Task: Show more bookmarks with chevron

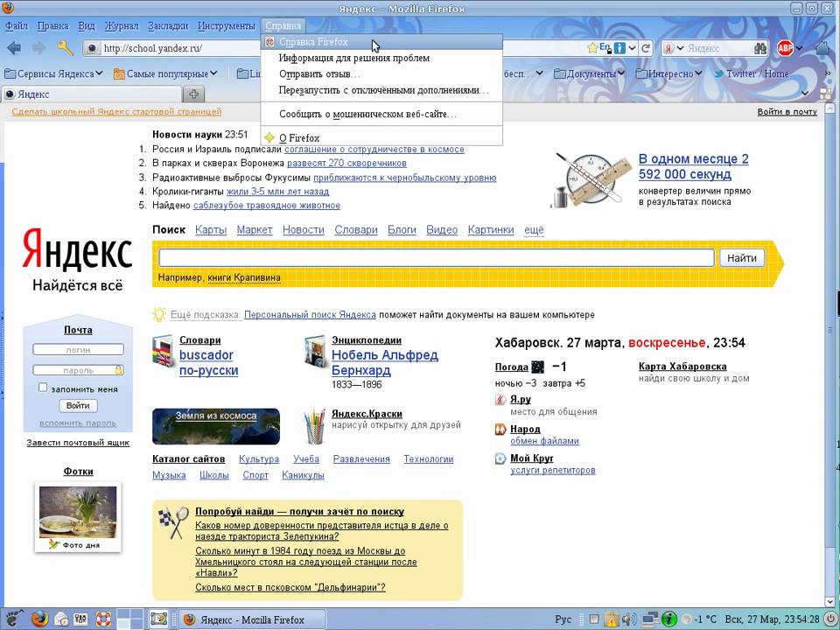Action: [x=827, y=73]
